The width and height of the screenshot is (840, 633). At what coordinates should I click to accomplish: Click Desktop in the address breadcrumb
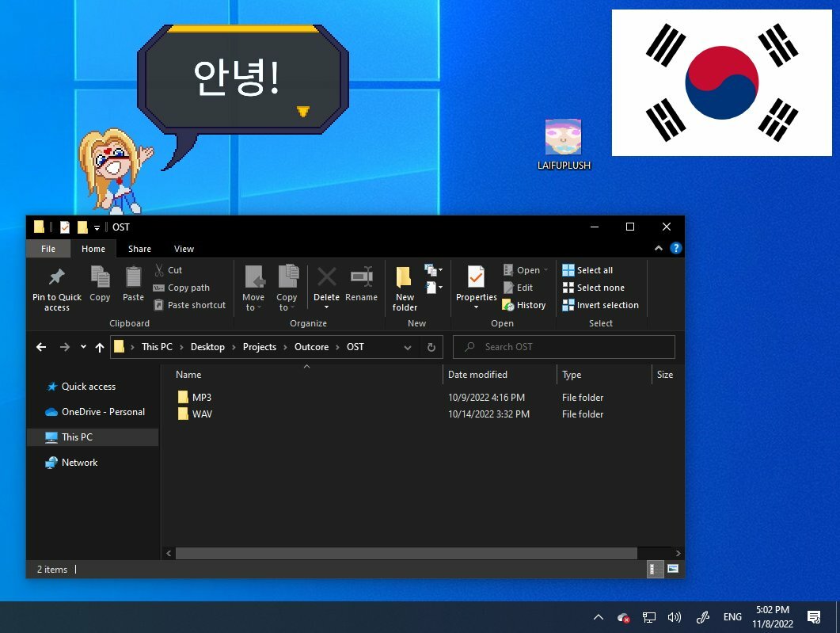(x=207, y=347)
